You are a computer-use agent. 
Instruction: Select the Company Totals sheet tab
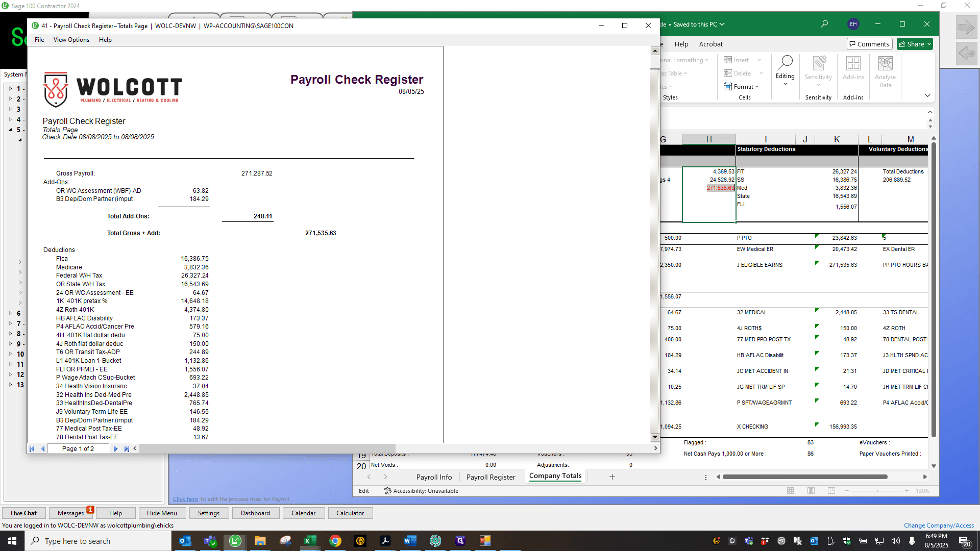tap(555, 476)
